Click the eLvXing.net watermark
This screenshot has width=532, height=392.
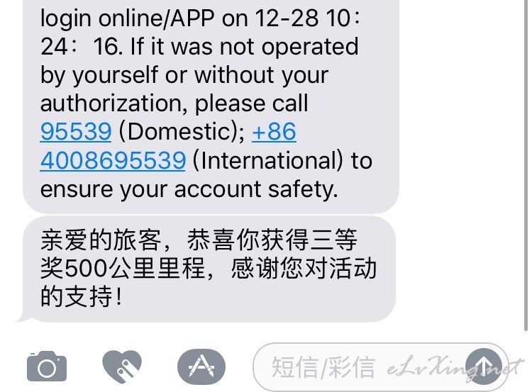(x=455, y=368)
